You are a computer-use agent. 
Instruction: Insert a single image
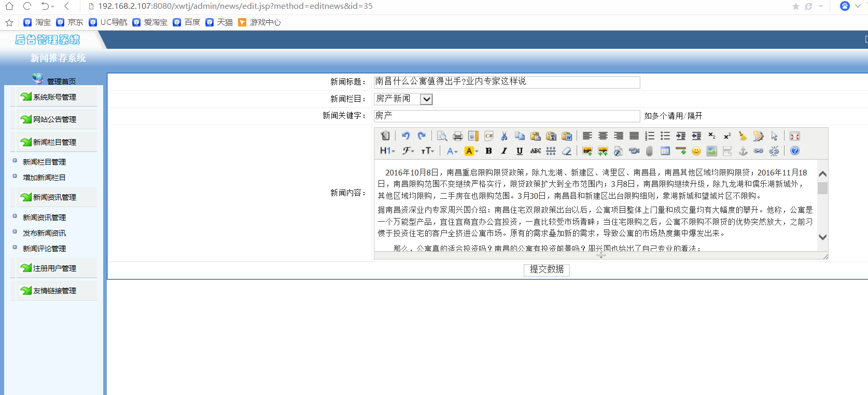pos(587,151)
